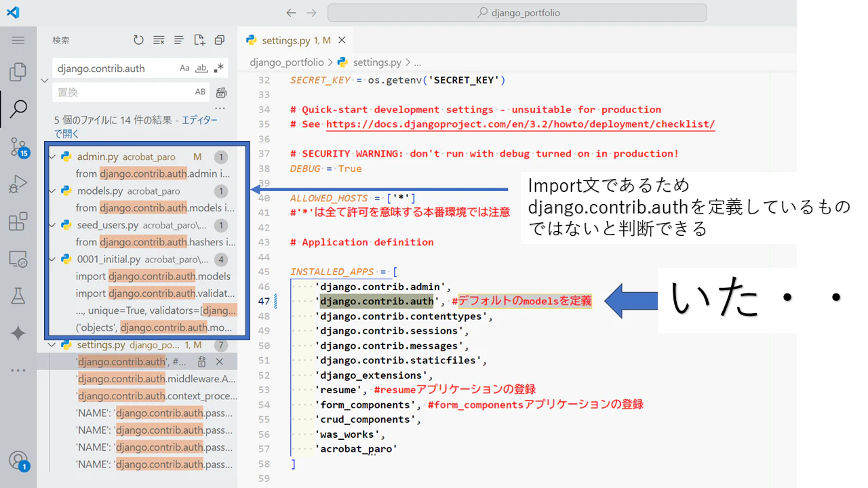868x488 pixels.
Task: Toggle Preserve Case in replace box
Action: 200,92
